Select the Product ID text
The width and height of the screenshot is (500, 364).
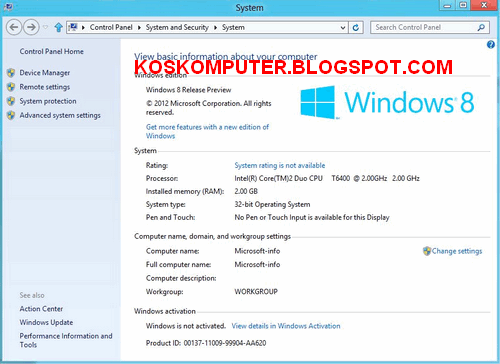tap(206, 343)
